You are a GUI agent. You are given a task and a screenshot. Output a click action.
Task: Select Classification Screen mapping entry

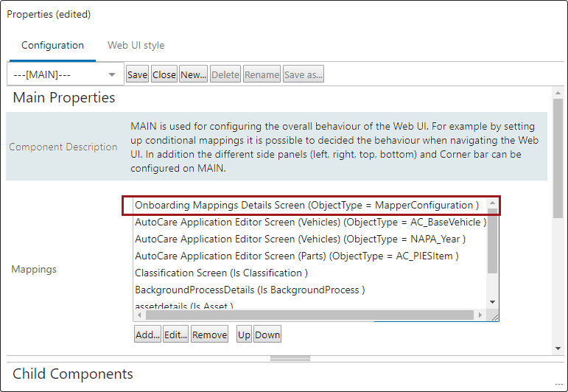tap(221, 273)
